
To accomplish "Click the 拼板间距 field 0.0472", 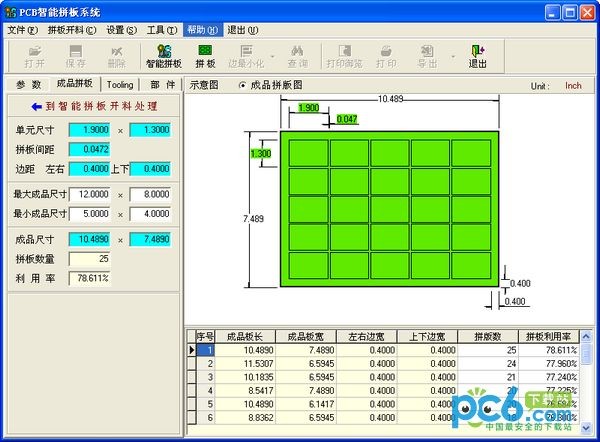I will pyautogui.click(x=89, y=149).
